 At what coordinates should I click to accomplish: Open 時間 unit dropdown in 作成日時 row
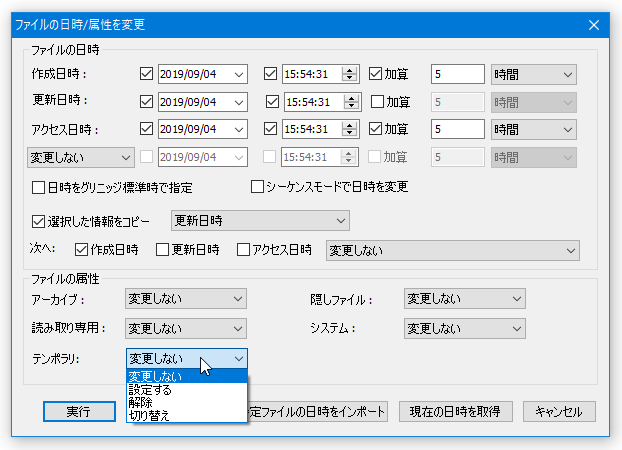pyautogui.click(x=534, y=75)
